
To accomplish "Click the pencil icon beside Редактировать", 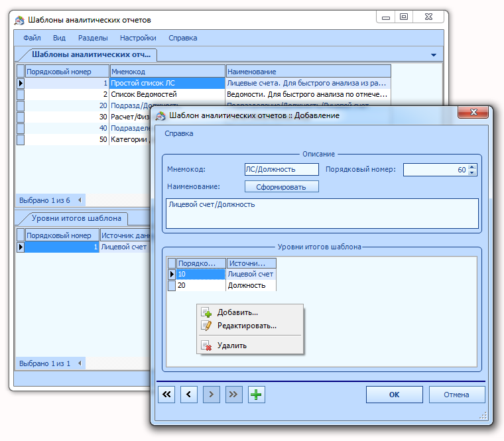I will pyautogui.click(x=206, y=326).
